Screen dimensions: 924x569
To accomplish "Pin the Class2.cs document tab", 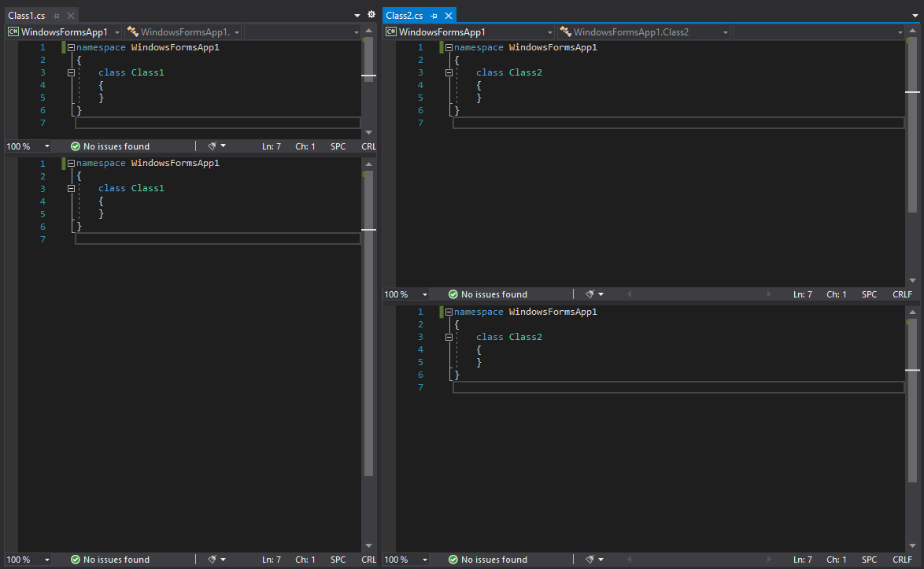I will click(x=434, y=14).
